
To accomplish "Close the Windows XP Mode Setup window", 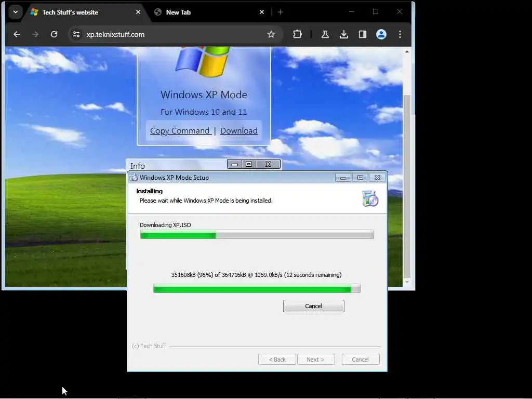I will pos(377,178).
